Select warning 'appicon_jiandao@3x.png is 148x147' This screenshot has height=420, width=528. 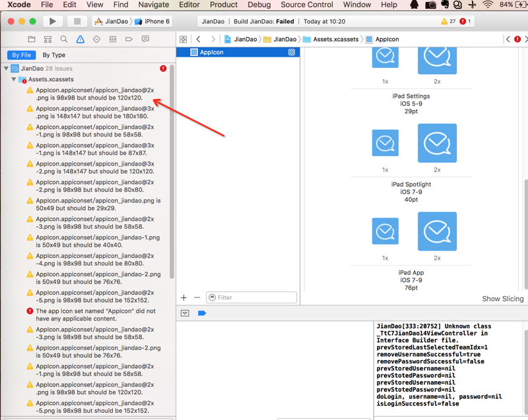[91, 112]
